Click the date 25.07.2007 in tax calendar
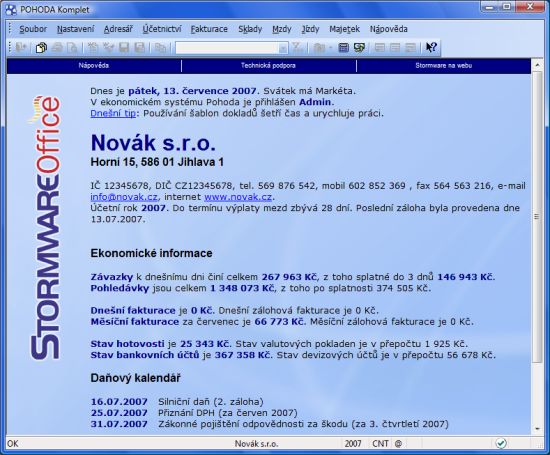Viewport: 550px width, 455px height. [x=119, y=413]
